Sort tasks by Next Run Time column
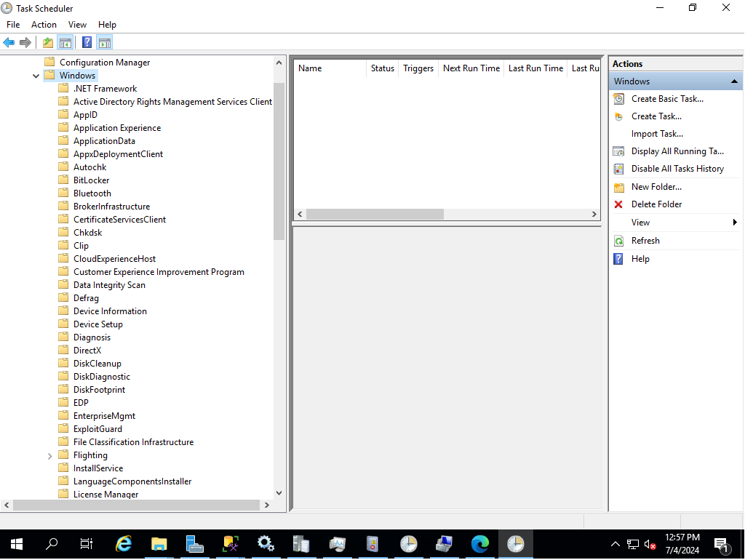This screenshot has height=560, width=745. click(471, 68)
